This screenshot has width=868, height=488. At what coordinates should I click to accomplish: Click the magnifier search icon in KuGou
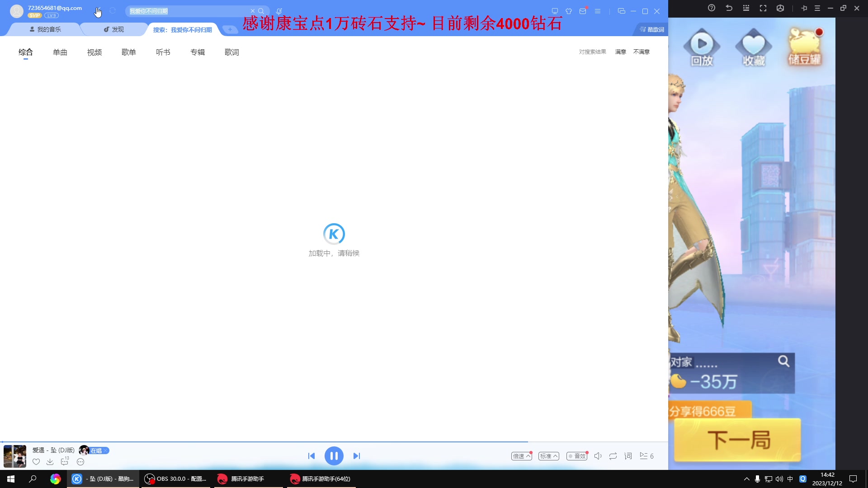click(261, 11)
